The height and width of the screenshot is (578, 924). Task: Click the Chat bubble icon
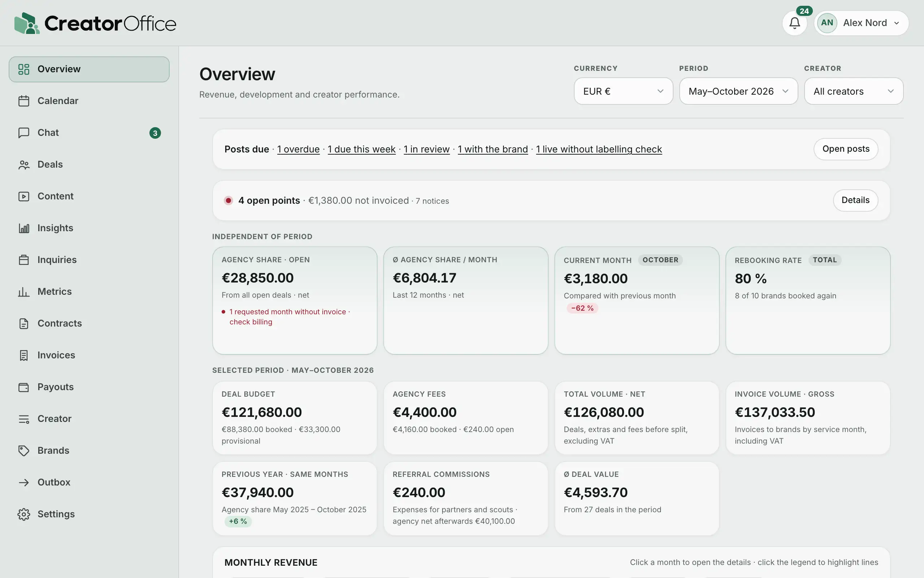pos(24,133)
